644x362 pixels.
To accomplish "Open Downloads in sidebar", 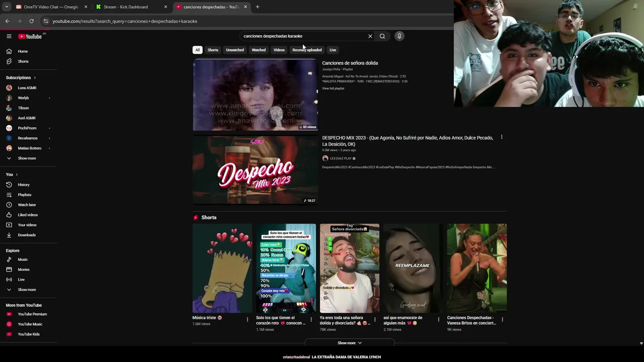I will click(x=27, y=235).
